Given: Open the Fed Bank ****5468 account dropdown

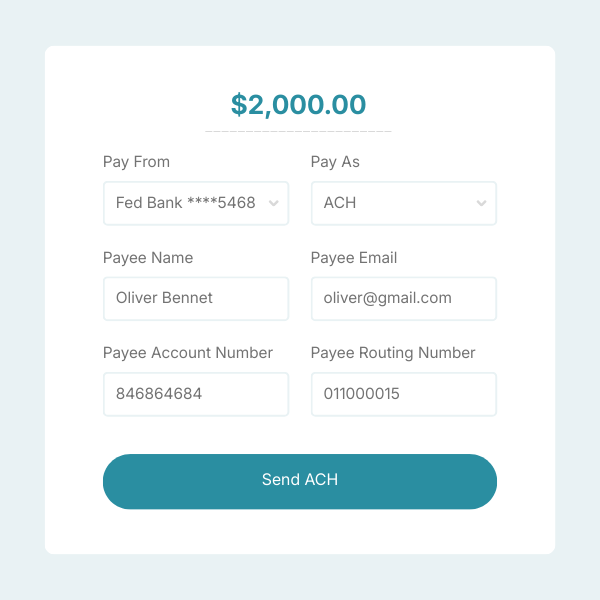Looking at the screenshot, I should click(x=186, y=203).
